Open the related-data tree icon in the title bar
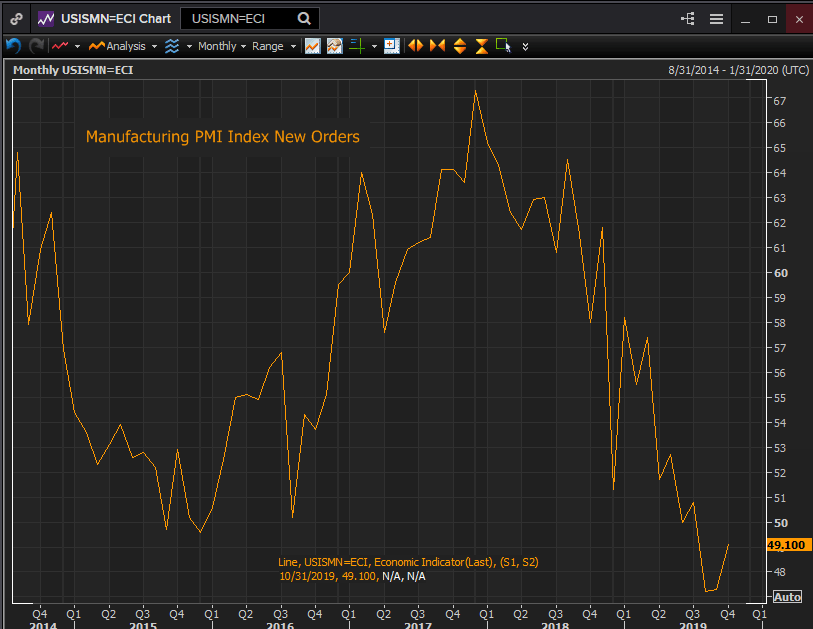The width and height of the screenshot is (813, 629). [x=687, y=18]
